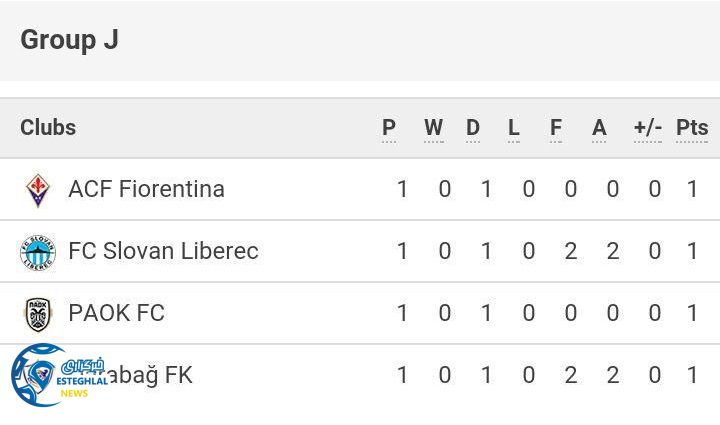Open the ACF Fiorentina club link
The height and width of the screenshot is (425, 720).
[x=146, y=189]
